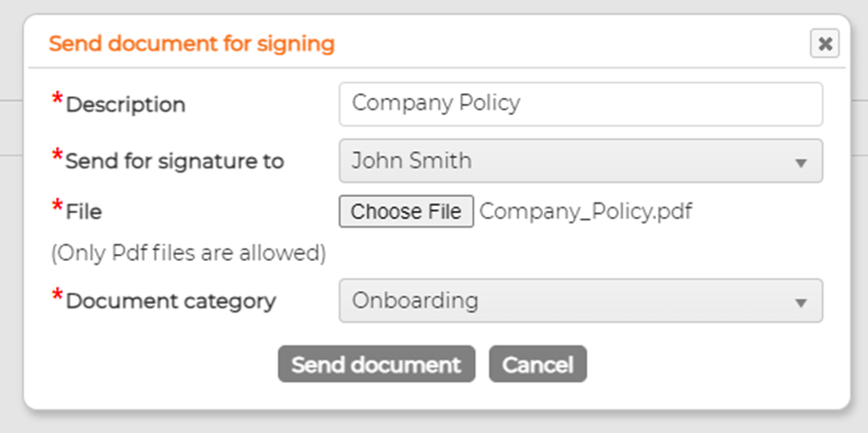The width and height of the screenshot is (868, 433).
Task: Click the Company_Policy.pdf file name
Action: [x=586, y=211]
